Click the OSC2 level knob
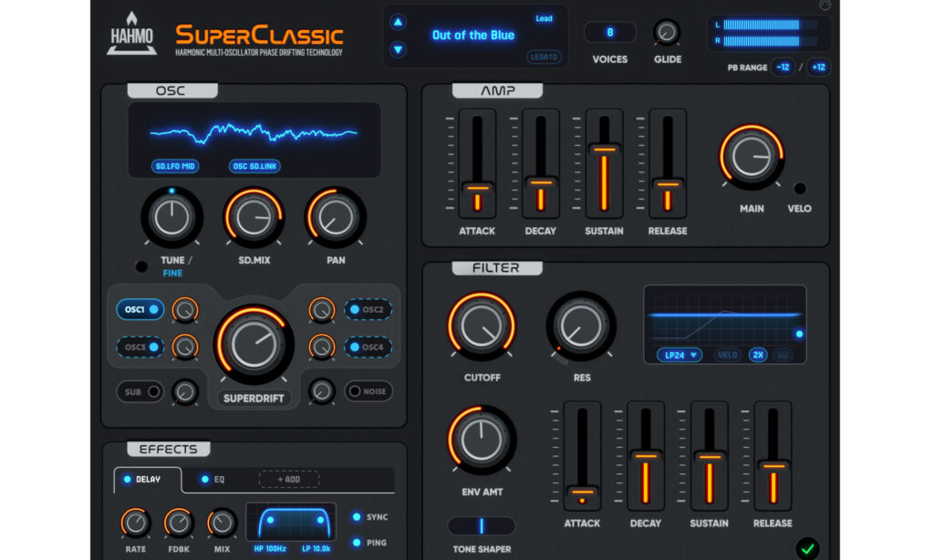This screenshot has height=560, width=934. [x=322, y=310]
